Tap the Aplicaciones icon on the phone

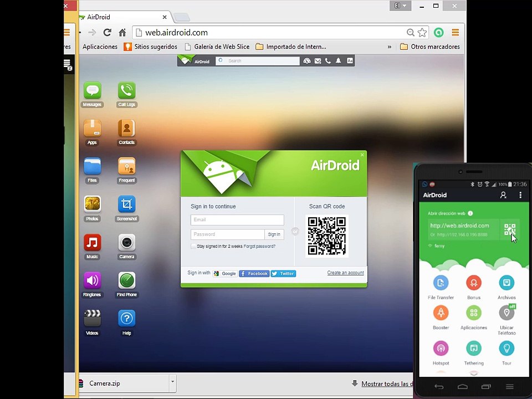point(474,313)
